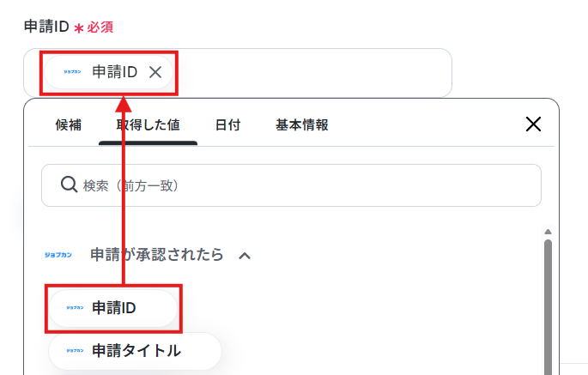Choose 申請ID from the list
The height and width of the screenshot is (375, 588).
pyautogui.click(x=112, y=308)
